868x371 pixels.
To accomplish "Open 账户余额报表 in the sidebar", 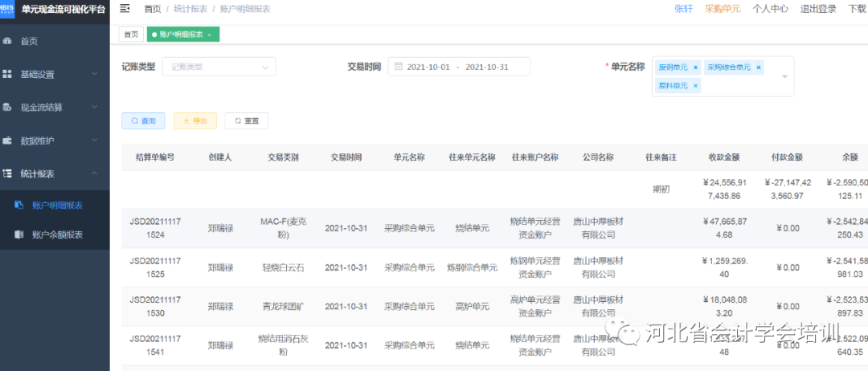I will click(55, 234).
